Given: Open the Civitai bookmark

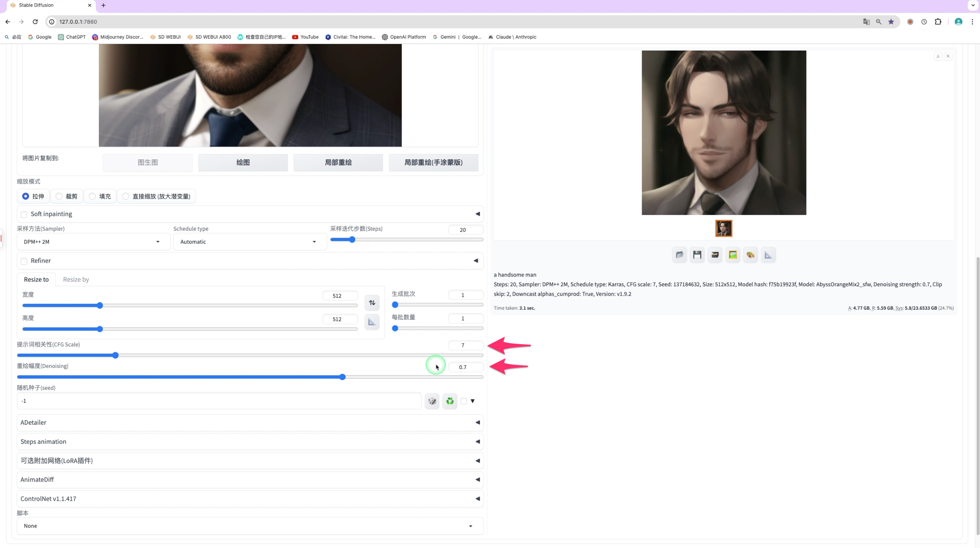Looking at the screenshot, I should coord(350,37).
